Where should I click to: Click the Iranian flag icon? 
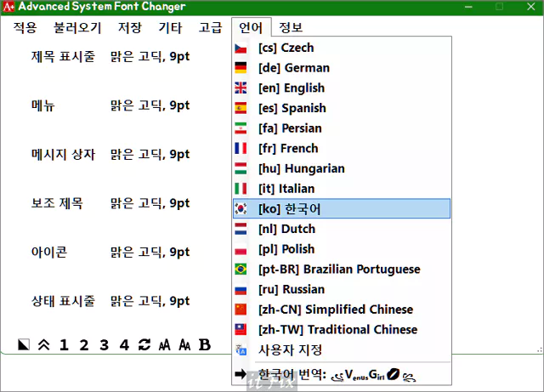point(241,128)
